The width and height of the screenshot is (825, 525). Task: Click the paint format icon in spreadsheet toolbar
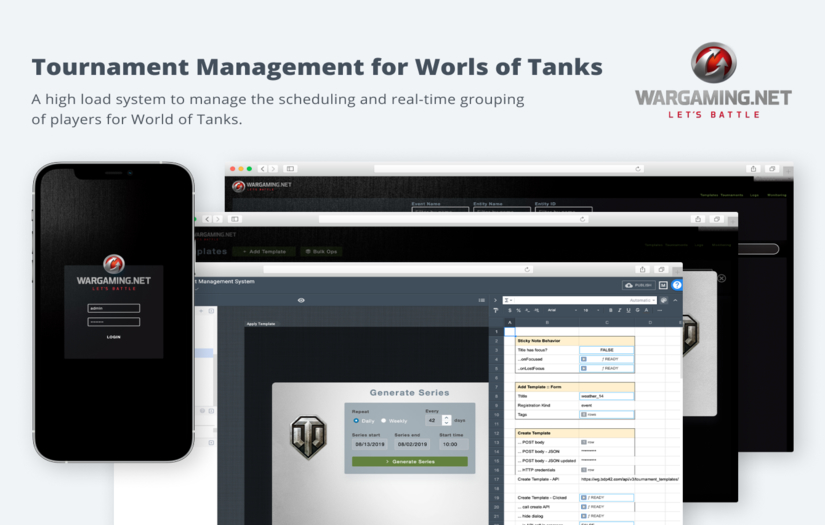[x=496, y=310]
